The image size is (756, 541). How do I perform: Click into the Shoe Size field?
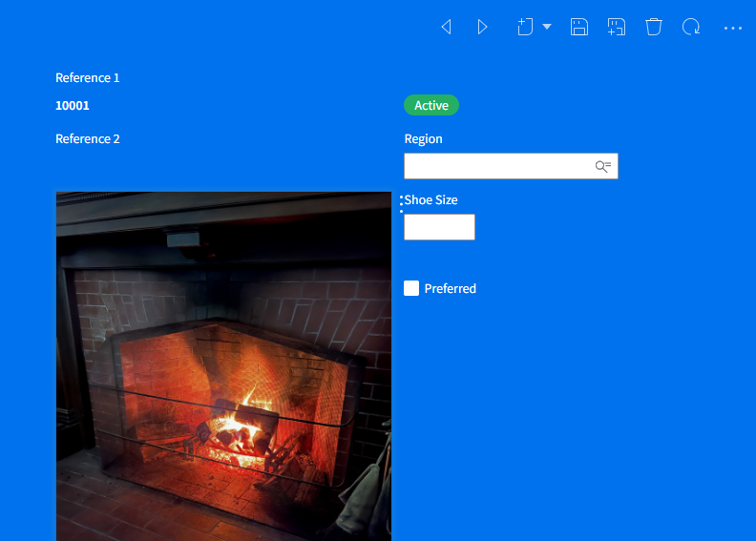439,227
